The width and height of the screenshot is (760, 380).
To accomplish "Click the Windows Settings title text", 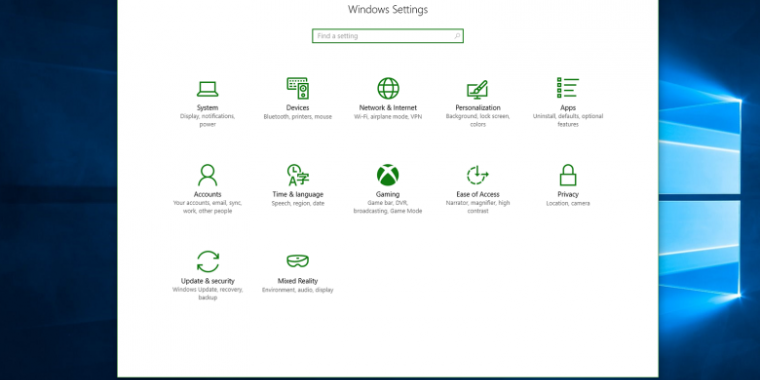I will (388, 9).
